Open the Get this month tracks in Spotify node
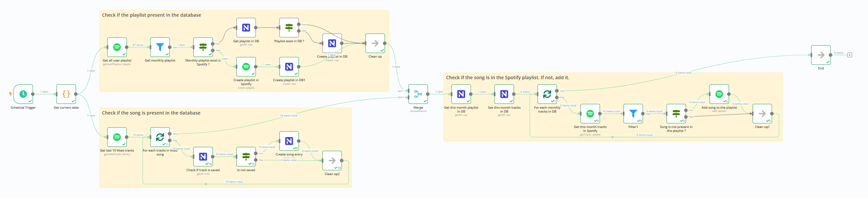The width and height of the screenshot is (868, 198). pyautogui.click(x=590, y=114)
